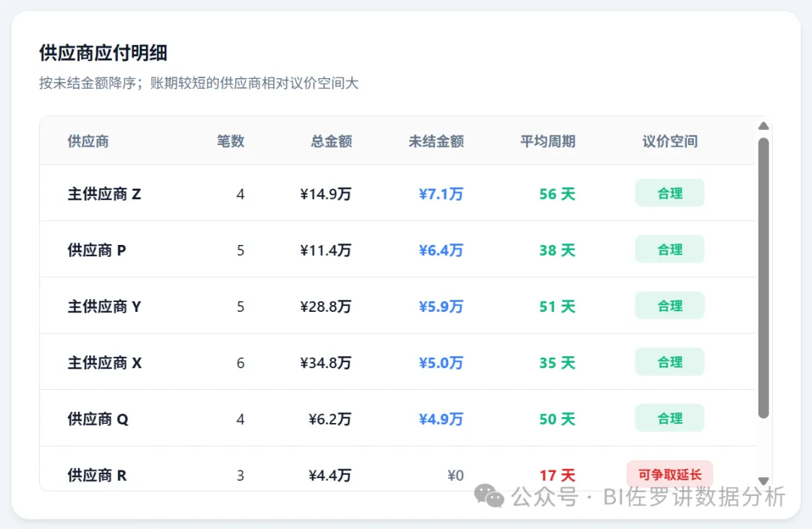Click the 可争取延长 badge for 供应商 R
Screen dimensions: 812x529
670,475
